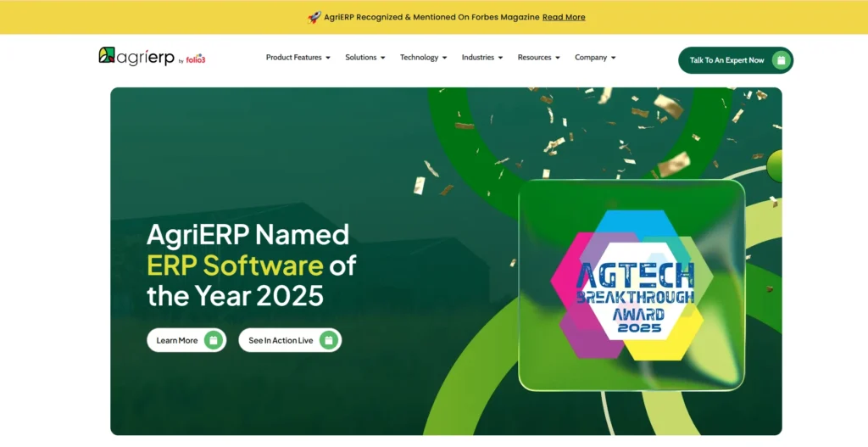Viewport: 868px width, 447px height.
Task: Click the See In Action Live button
Action: (x=290, y=340)
